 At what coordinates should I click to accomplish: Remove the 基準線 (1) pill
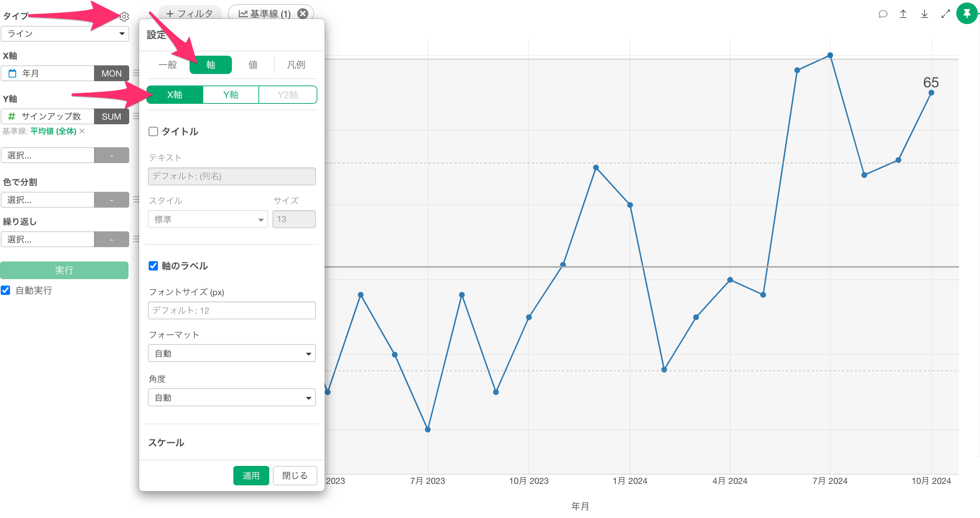tap(303, 14)
